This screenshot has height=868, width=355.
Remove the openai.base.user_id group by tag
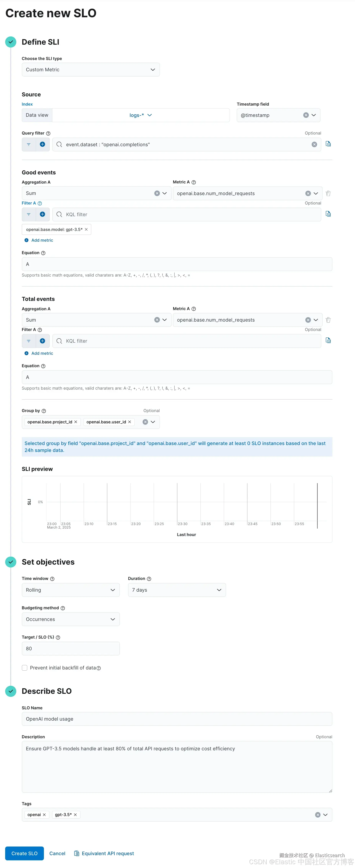point(129,422)
